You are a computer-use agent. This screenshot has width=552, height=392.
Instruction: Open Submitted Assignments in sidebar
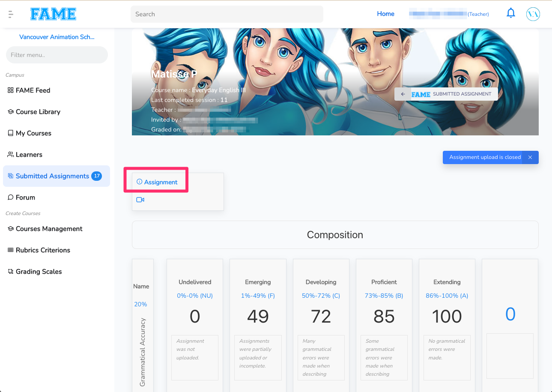(x=56, y=176)
